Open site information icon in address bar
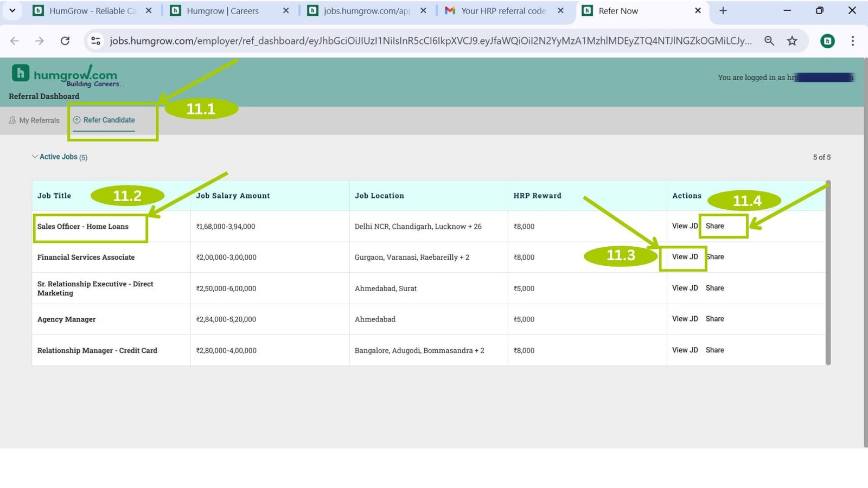The width and height of the screenshot is (868, 488). click(x=96, y=41)
